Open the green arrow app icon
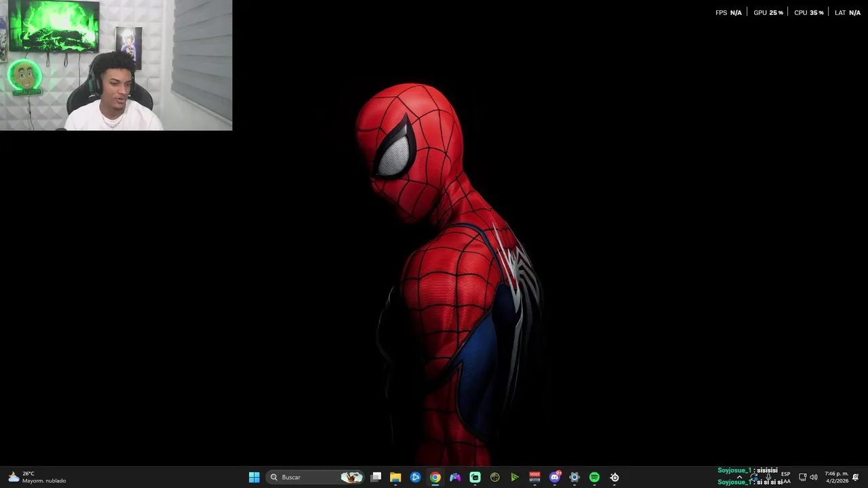This screenshot has width=868, height=488. (515, 477)
